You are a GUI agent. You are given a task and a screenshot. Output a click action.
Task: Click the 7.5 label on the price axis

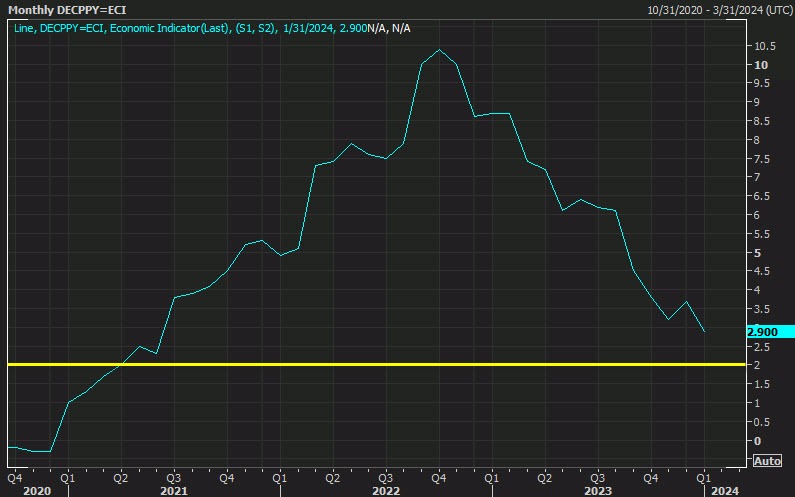point(762,159)
